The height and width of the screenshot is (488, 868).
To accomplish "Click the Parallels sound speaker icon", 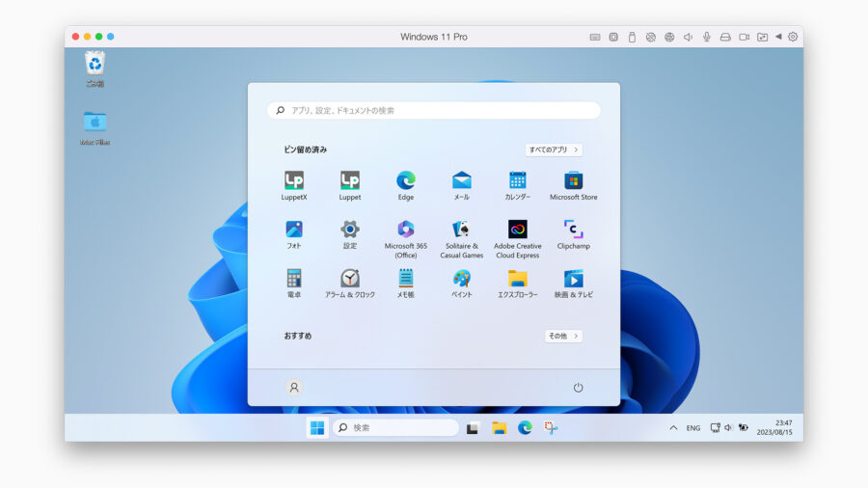I will click(688, 37).
